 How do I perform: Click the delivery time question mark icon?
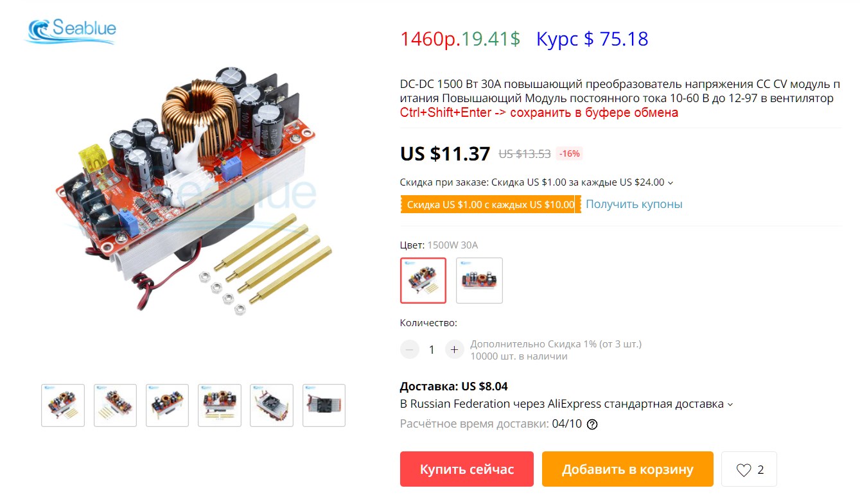(x=592, y=424)
